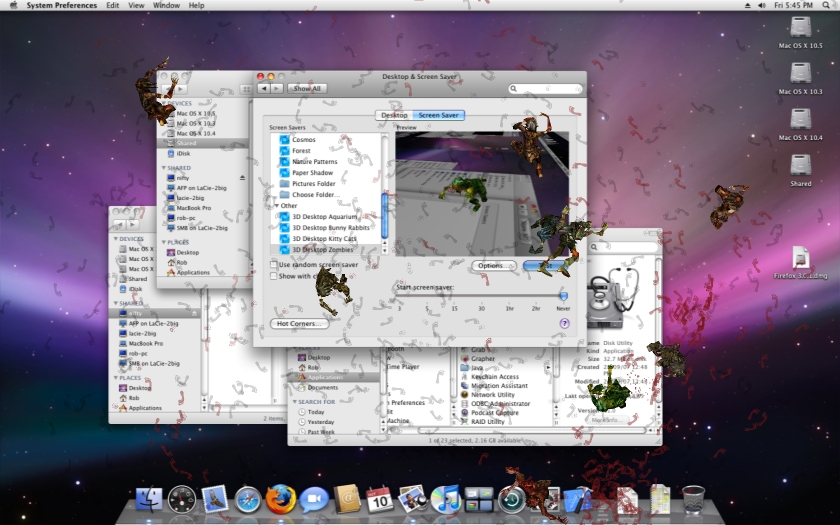Open the View menu

click(136, 5)
